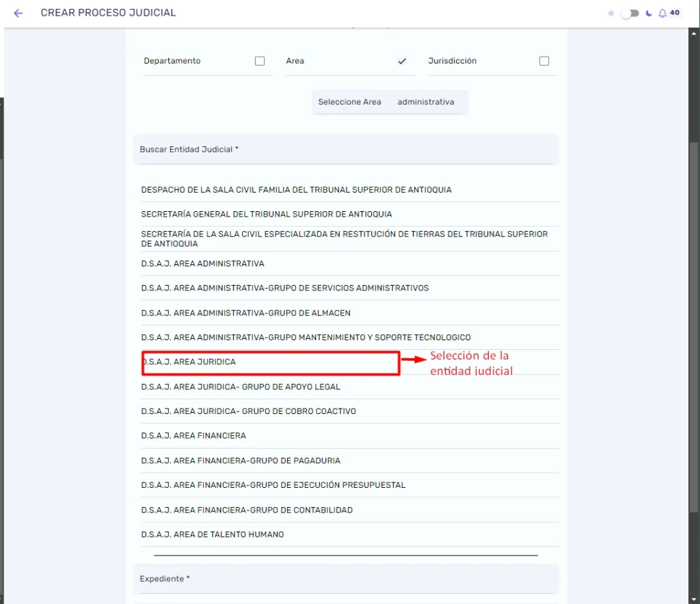Choose AREA ADMINISTRATIVA-GRUPO DE SERVICIOS ADMINISTRATIVOS

tap(350, 288)
